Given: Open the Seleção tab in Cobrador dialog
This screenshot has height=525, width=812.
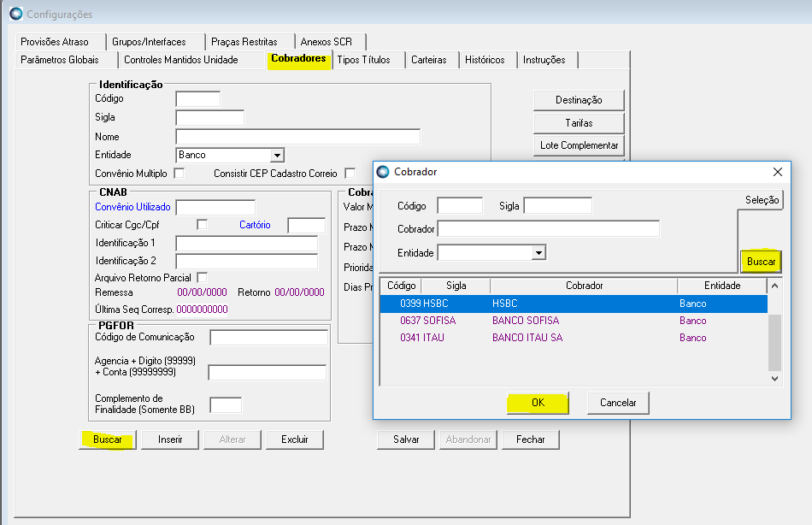Looking at the screenshot, I should (762, 200).
